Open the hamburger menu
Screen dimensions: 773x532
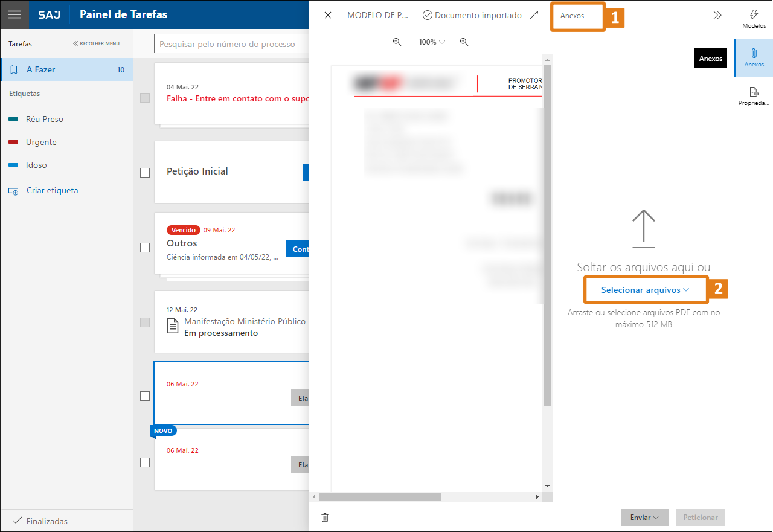(x=14, y=14)
